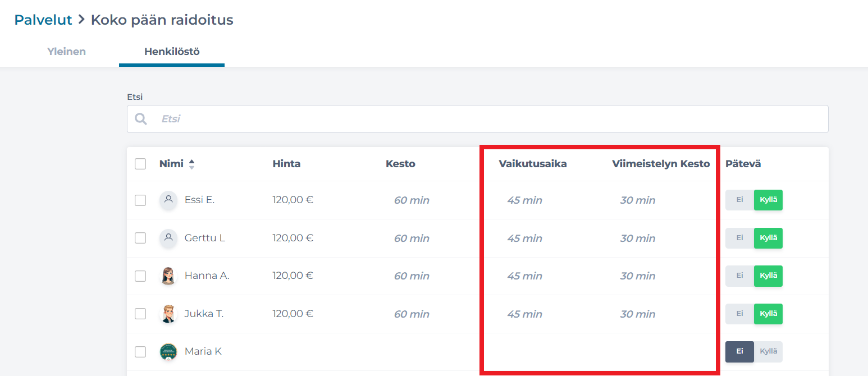
Task: Enable Kyllä for Maria K
Action: 768,352
